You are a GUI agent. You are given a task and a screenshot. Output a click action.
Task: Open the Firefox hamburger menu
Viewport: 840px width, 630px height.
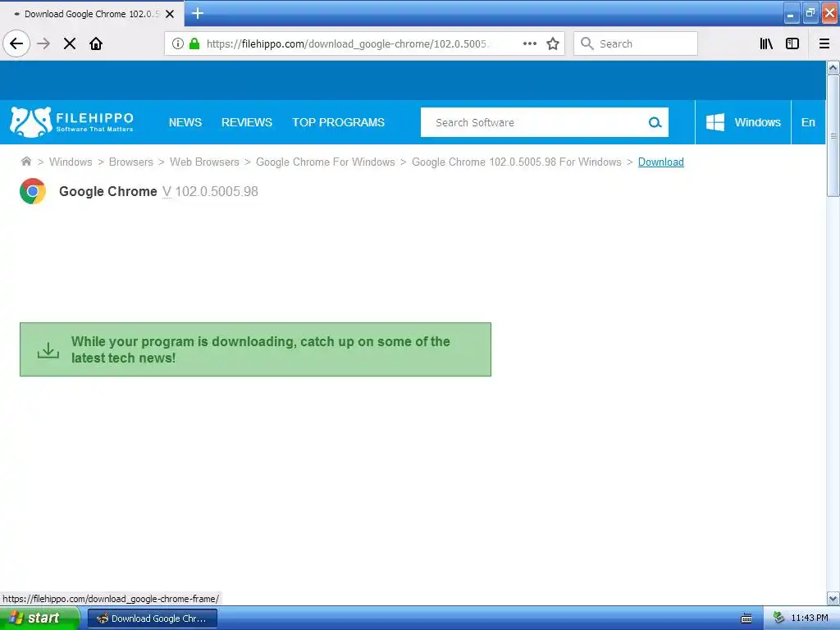(x=824, y=43)
